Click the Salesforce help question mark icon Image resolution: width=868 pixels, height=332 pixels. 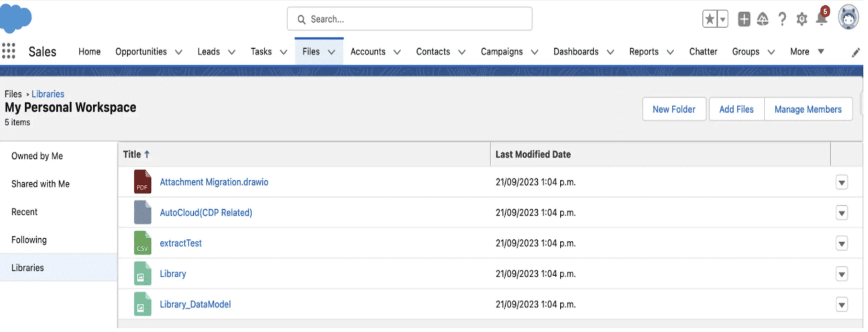click(782, 19)
